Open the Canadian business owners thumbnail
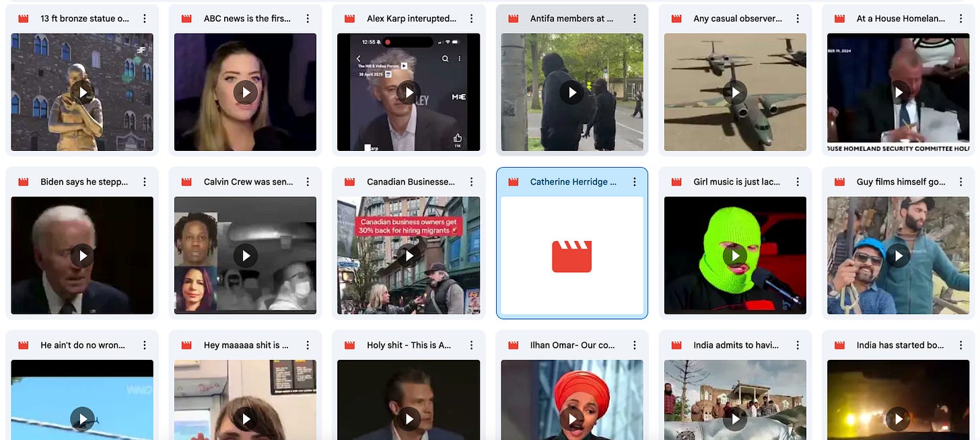 pos(409,255)
